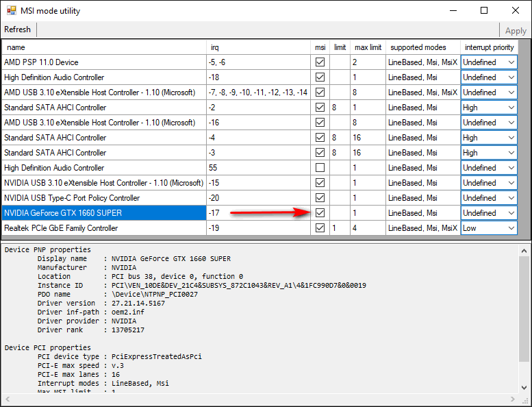The height and width of the screenshot is (407, 532).
Task: Toggle msi checkbox for AMD USB controller irq -7 to -14
Action: [320, 92]
